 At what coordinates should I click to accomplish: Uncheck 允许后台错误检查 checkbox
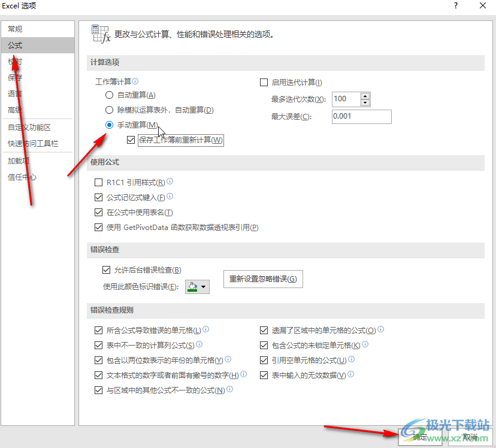tap(107, 270)
